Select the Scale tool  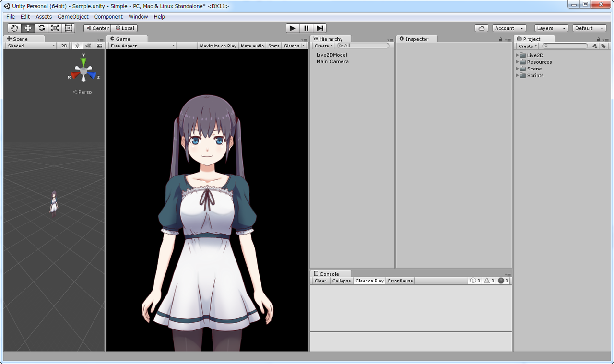tap(55, 28)
